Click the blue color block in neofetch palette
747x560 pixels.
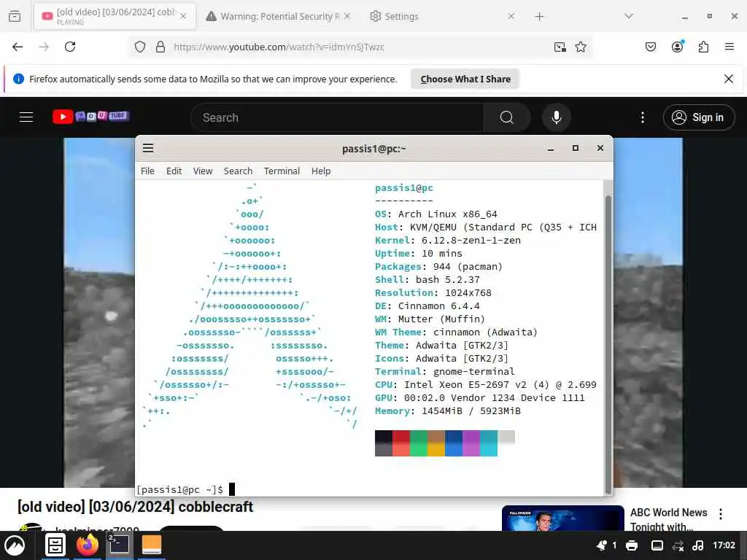point(454,443)
